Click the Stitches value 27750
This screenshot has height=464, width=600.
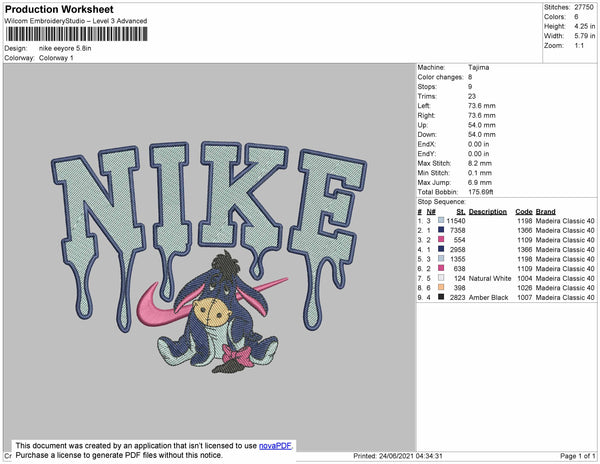pyautogui.click(x=584, y=7)
